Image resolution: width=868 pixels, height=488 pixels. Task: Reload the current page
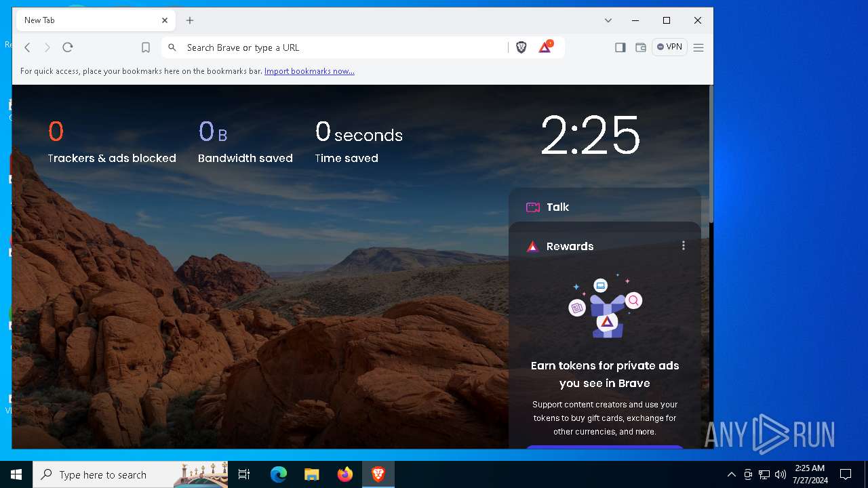68,47
